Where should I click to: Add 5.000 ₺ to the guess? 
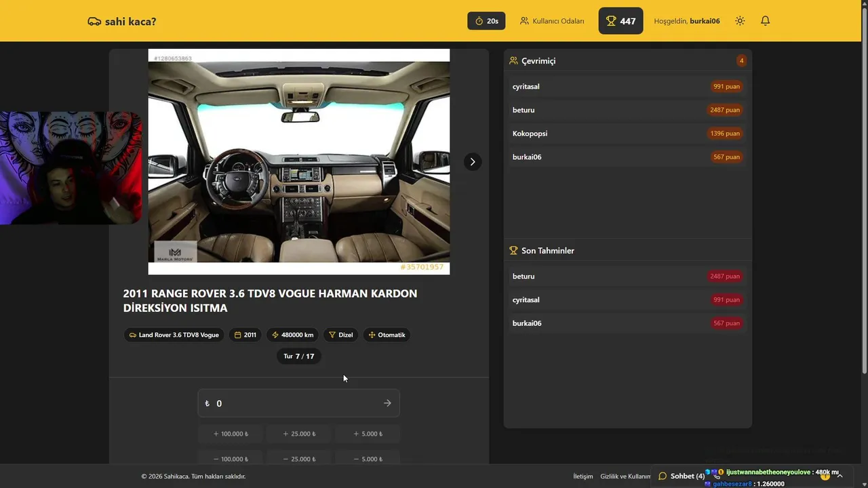click(368, 434)
